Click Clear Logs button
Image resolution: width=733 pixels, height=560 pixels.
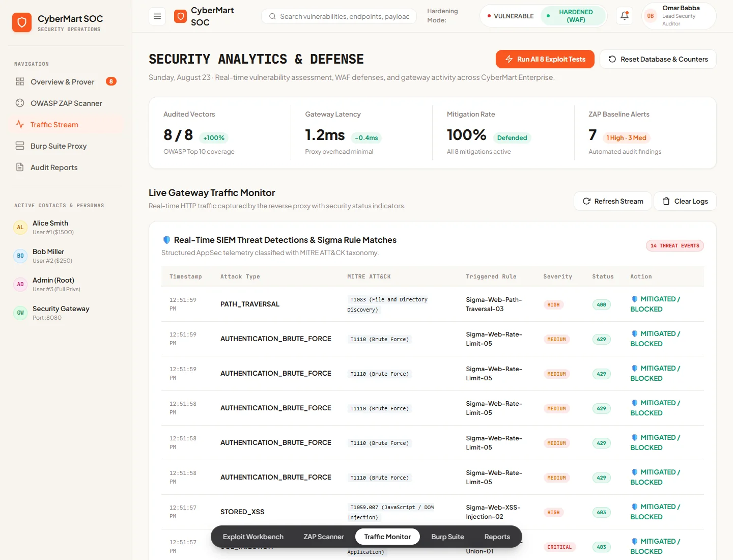685,201
